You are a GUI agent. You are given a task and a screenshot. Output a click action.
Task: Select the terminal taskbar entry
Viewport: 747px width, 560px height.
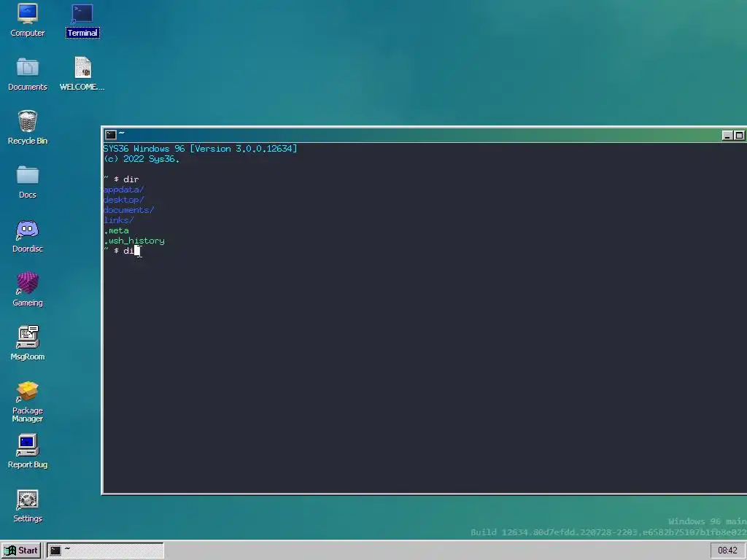[x=105, y=551]
